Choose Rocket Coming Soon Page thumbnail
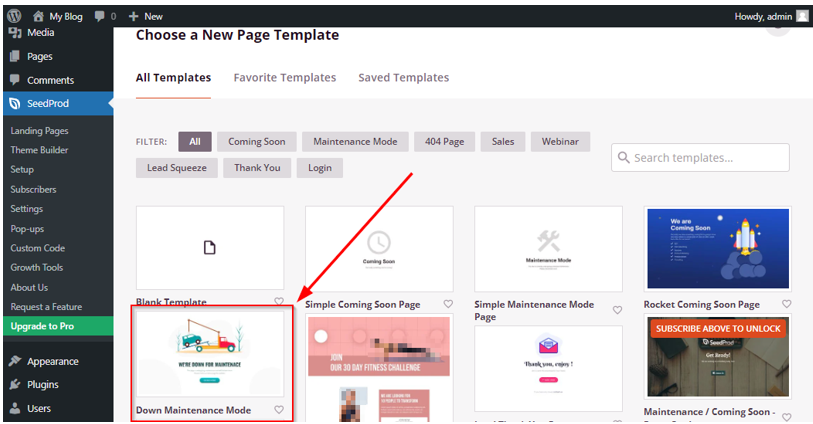813x424 pixels. click(x=718, y=249)
